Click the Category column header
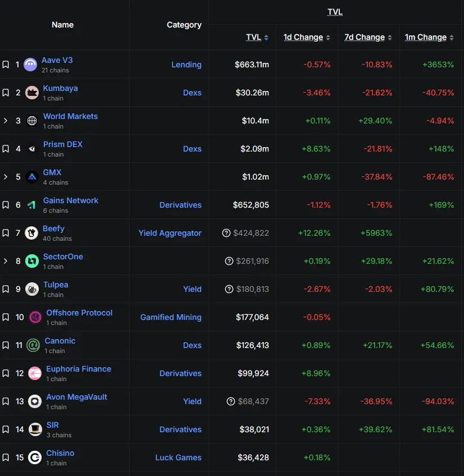The height and width of the screenshot is (476, 464). click(184, 25)
